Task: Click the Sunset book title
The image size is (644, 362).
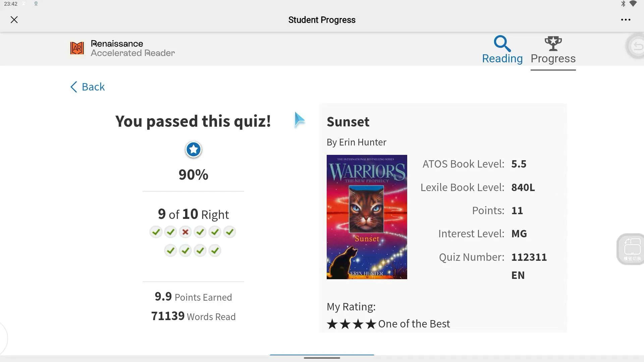Action: click(x=348, y=122)
